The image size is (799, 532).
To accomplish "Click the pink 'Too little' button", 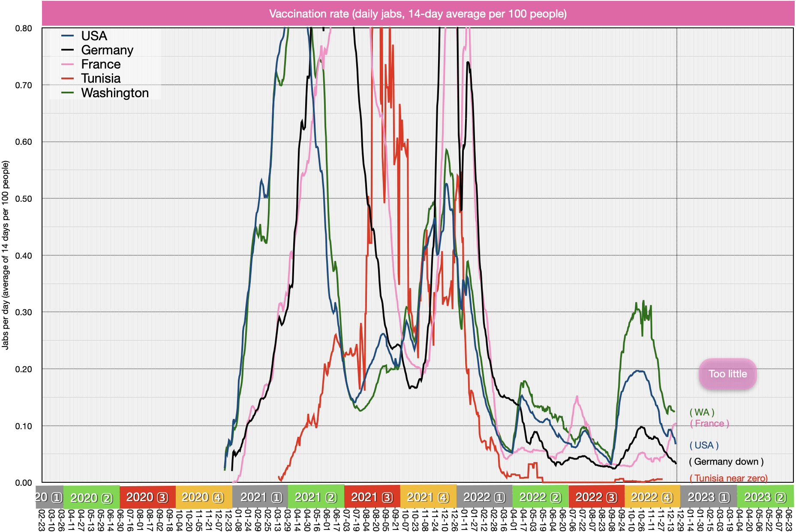I will [727, 374].
